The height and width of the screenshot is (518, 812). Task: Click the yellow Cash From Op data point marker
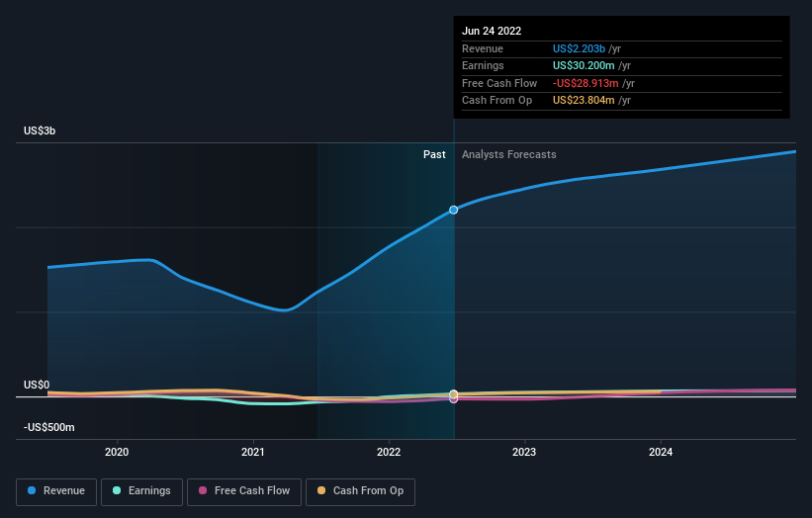point(454,394)
